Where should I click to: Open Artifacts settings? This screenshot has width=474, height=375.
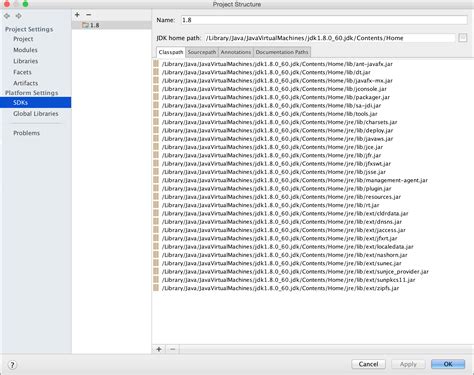26,83
